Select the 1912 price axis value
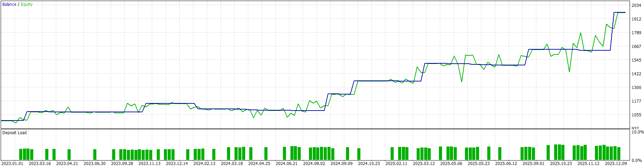Screen dimensions: 644x166 click(x=636, y=19)
